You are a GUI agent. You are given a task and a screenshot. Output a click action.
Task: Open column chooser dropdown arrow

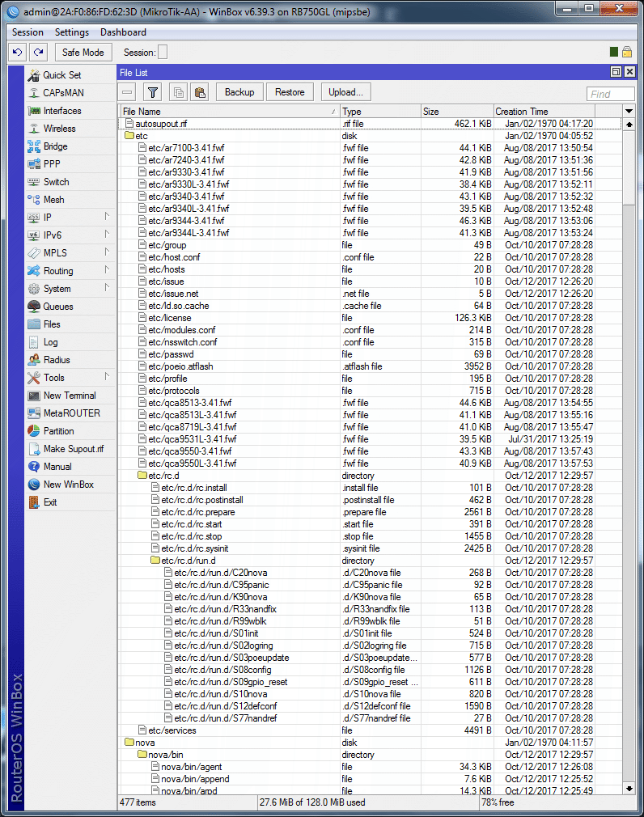pyautogui.click(x=629, y=111)
